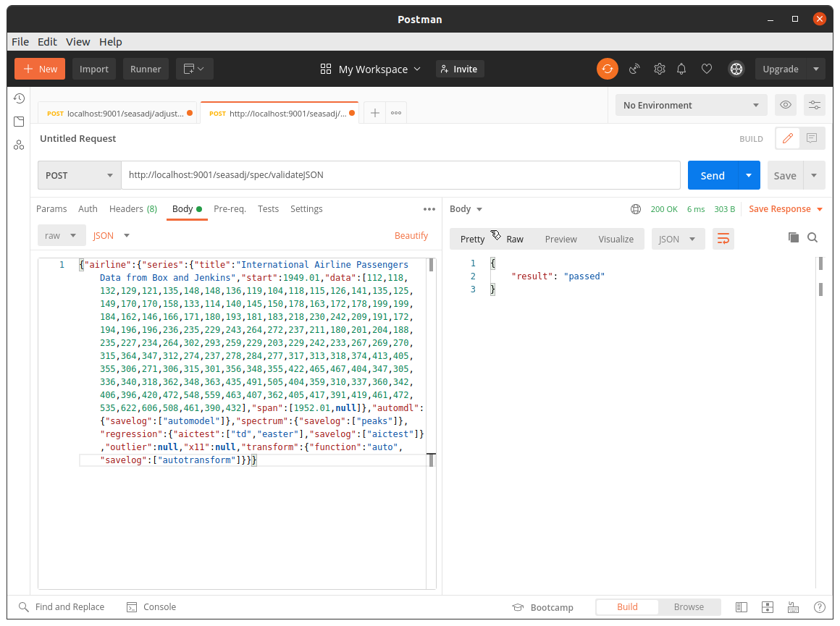Open the new window dropdown icon

click(195, 69)
